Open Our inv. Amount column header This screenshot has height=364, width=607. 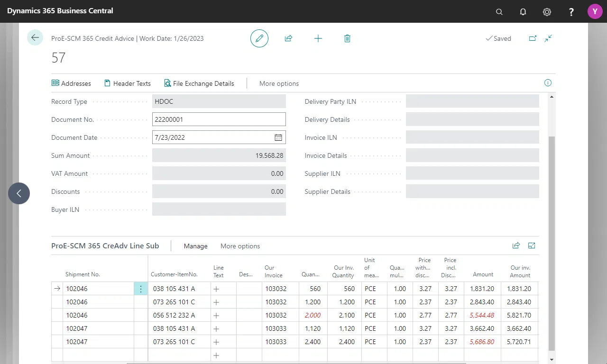click(x=520, y=271)
